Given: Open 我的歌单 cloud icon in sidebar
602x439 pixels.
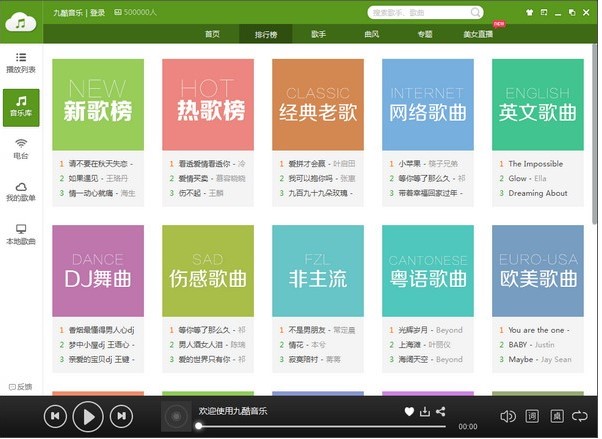Looking at the screenshot, I should tap(21, 191).
